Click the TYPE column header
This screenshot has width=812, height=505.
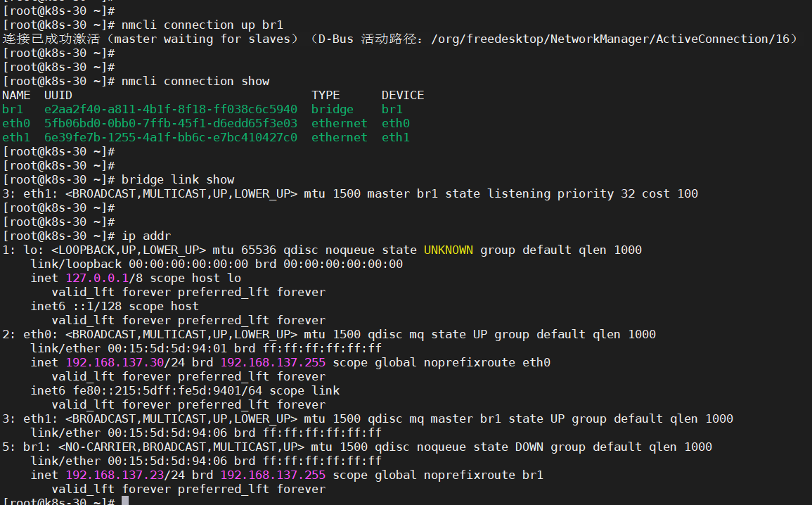(x=325, y=95)
